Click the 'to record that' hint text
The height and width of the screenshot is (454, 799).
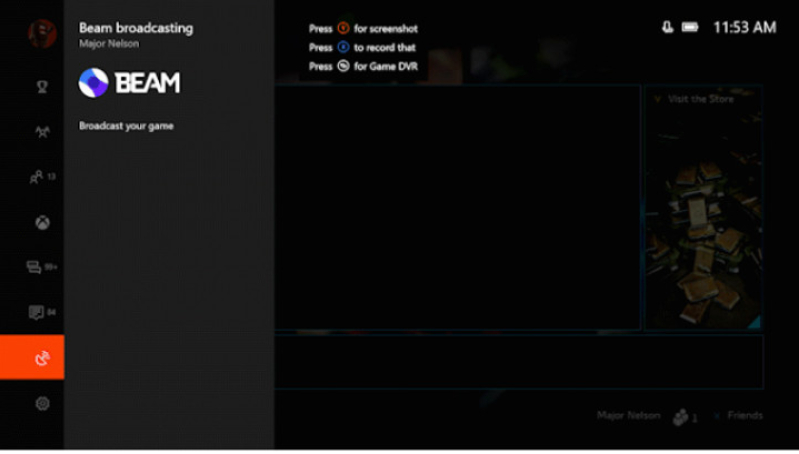385,47
